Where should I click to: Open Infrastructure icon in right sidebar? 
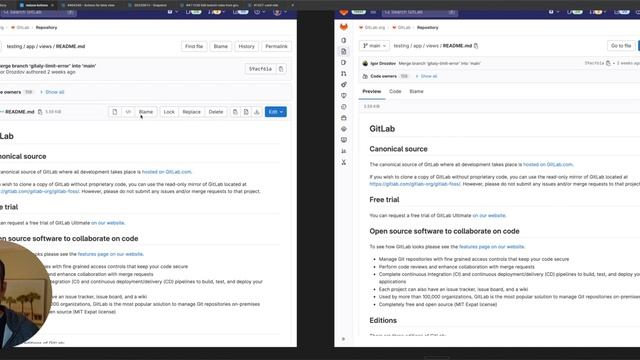pyautogui.click(x=344, y=129)
